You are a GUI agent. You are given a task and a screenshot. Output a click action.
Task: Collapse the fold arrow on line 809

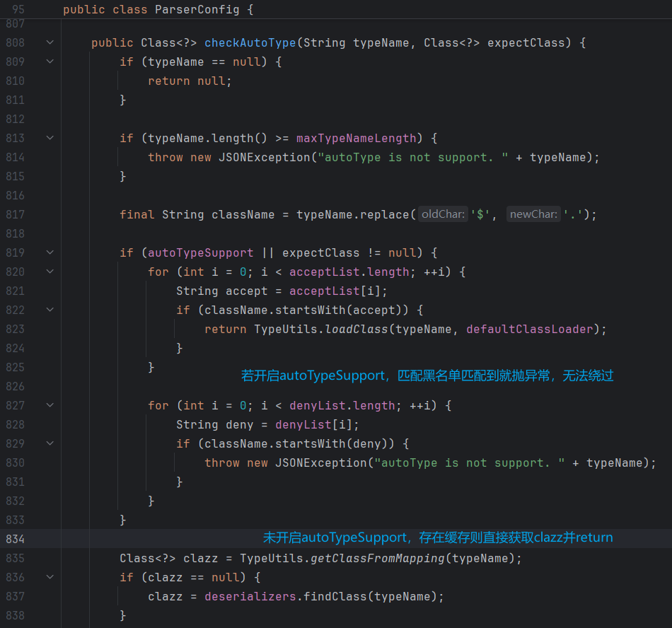(x=50, y=62)
